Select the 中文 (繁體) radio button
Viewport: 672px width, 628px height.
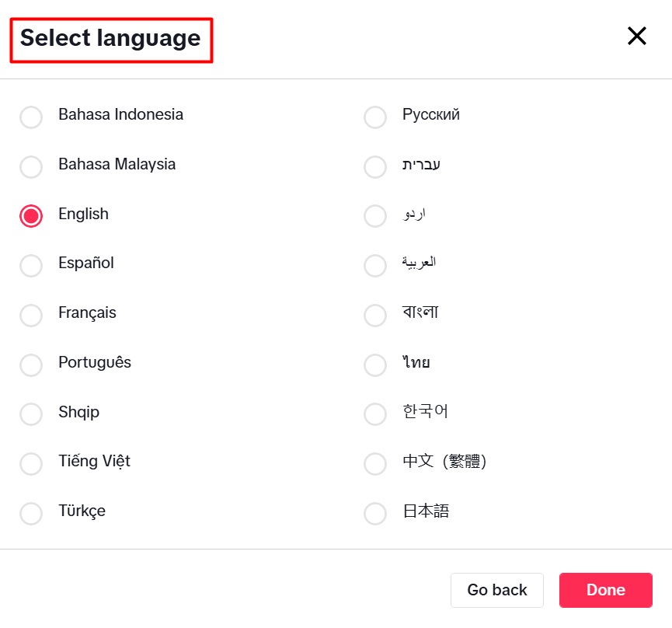click(375, 463)
